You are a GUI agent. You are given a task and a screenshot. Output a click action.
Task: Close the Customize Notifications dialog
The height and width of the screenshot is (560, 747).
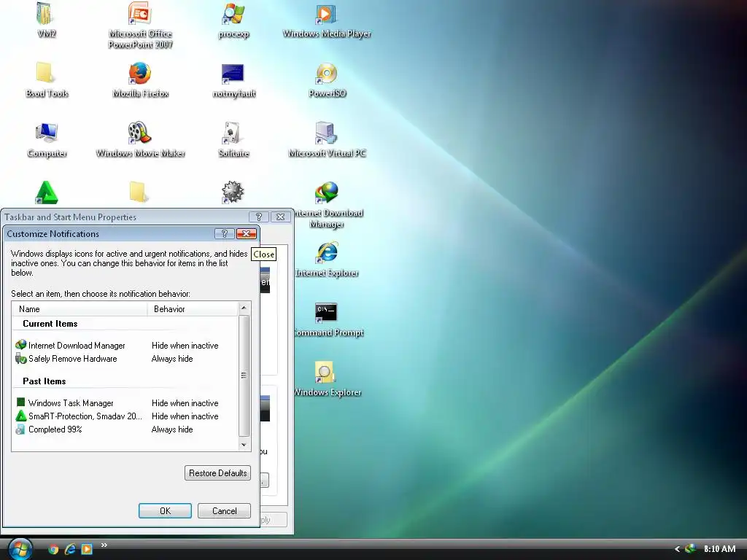click(x=247, y=233)
